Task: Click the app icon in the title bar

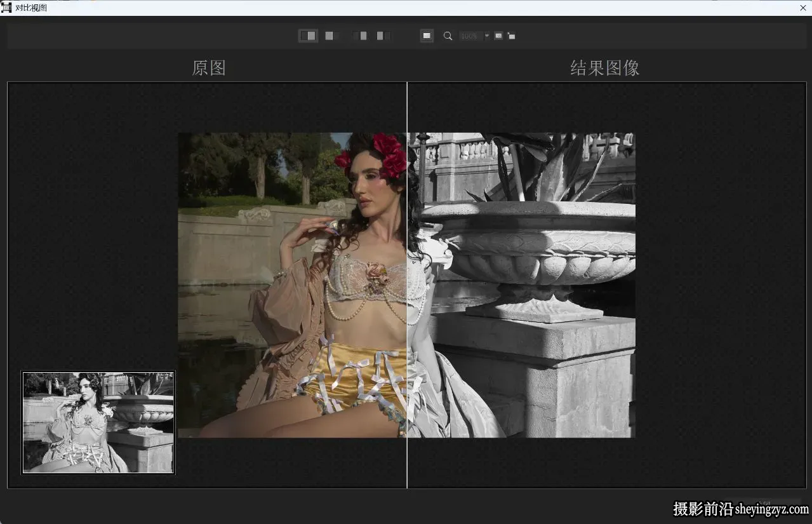Action: pos(6,8)
